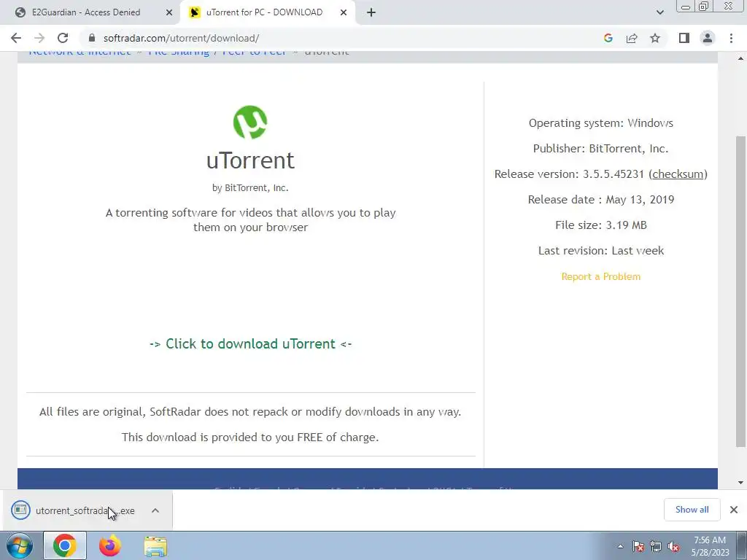Expand the tab search dropdown arrow
Viewport: 747px width, 560px height.
pyautogui.click(x=659, y=12)
